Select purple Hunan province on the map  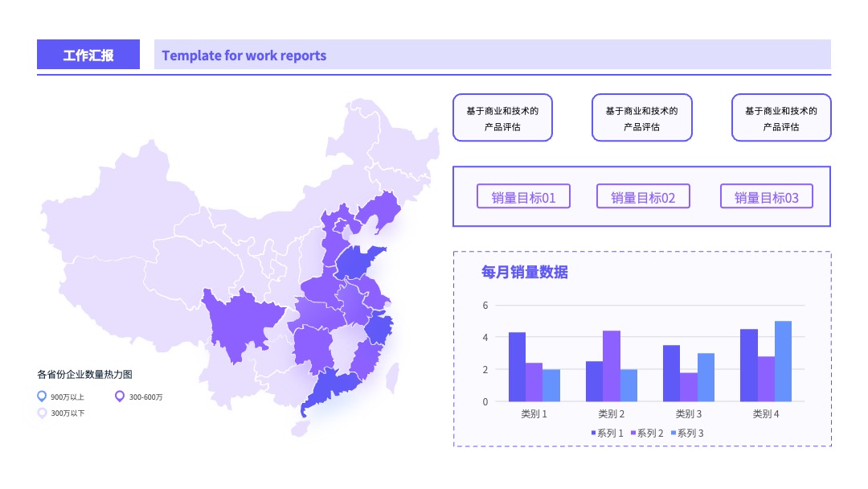click(313, 347)
